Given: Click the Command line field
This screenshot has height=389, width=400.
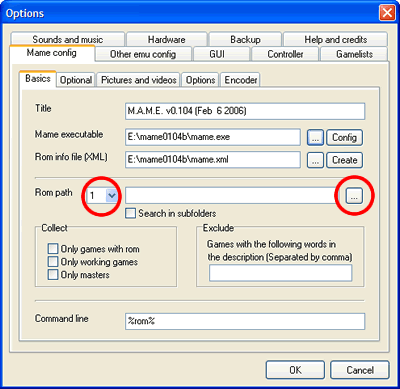Looking at the screenshot, I should click(x=245, y=321).
